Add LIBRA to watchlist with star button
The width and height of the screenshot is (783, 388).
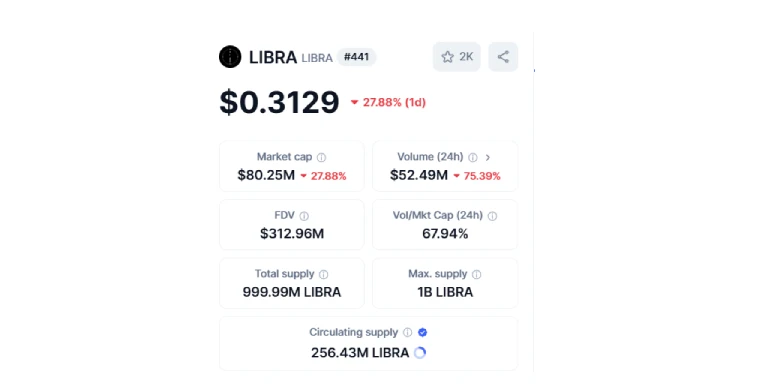[x=457, y=57]
